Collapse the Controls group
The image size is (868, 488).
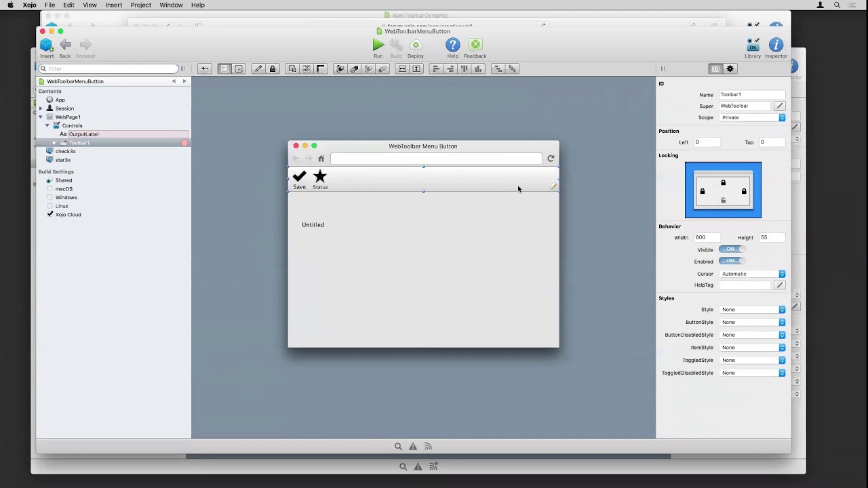[x=47, y=125]
